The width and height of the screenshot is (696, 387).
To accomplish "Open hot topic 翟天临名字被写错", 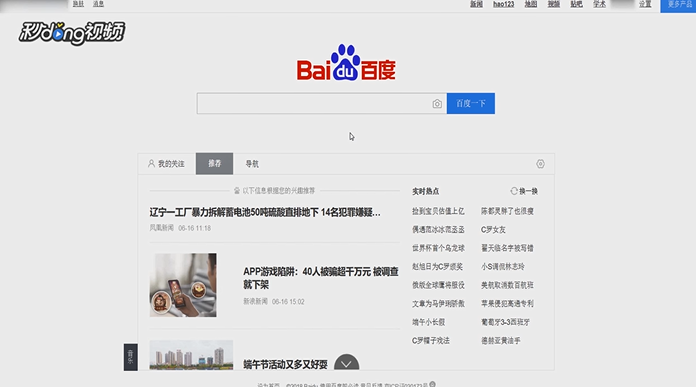I will (x=507, y=248).
